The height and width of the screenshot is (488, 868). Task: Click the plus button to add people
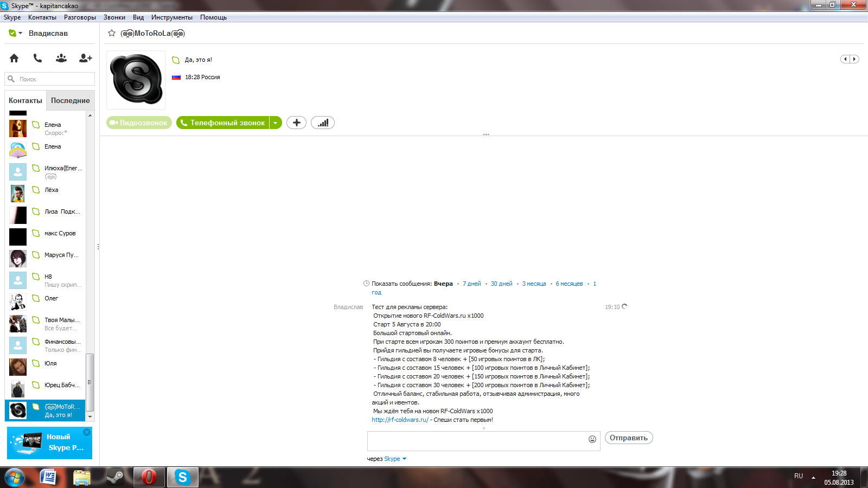click(x=296, y=123)
